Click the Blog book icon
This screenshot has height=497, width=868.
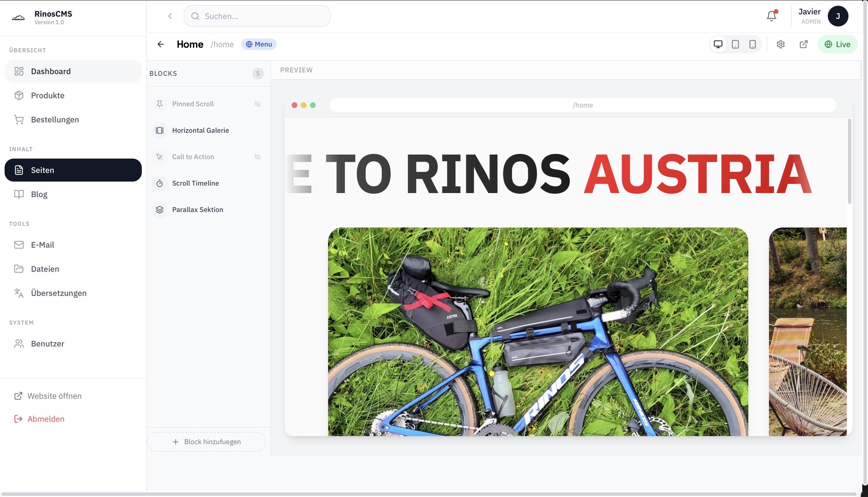[x=19, y=194]
